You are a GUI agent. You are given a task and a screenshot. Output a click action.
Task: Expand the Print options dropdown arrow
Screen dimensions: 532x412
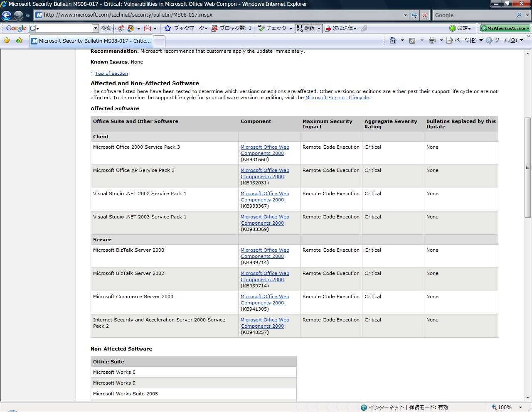tap(441, 40)
